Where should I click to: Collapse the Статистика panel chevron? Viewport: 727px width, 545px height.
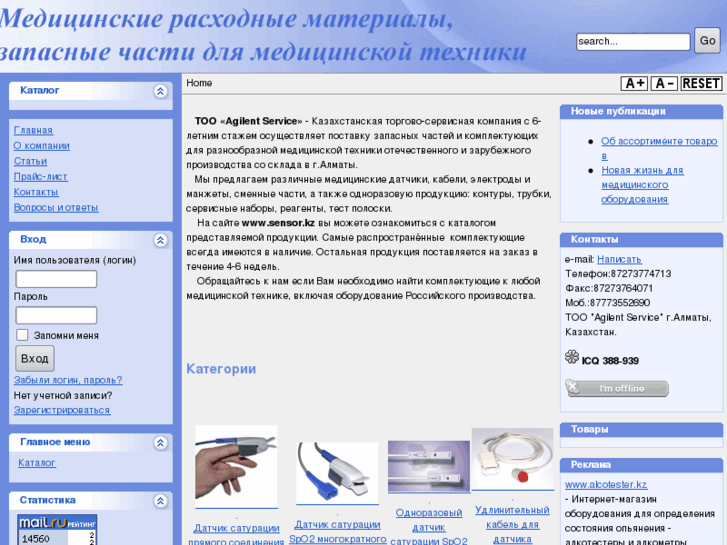tap(160, 501)
